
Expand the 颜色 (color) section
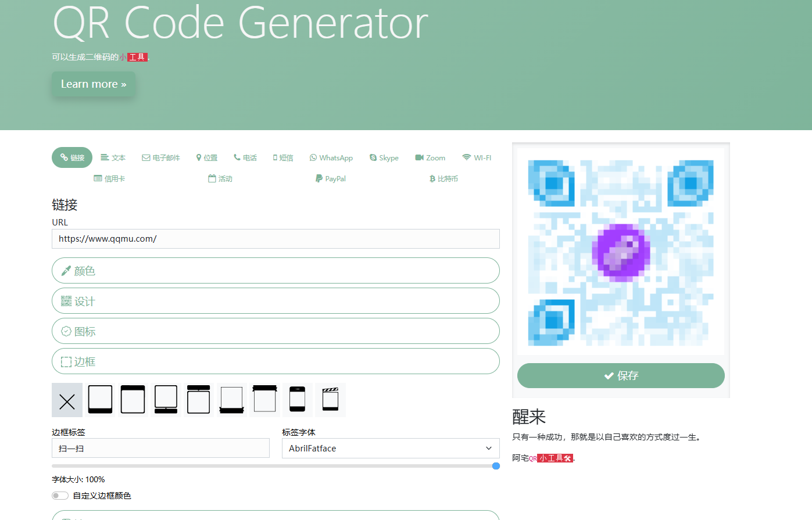(276, 271)
